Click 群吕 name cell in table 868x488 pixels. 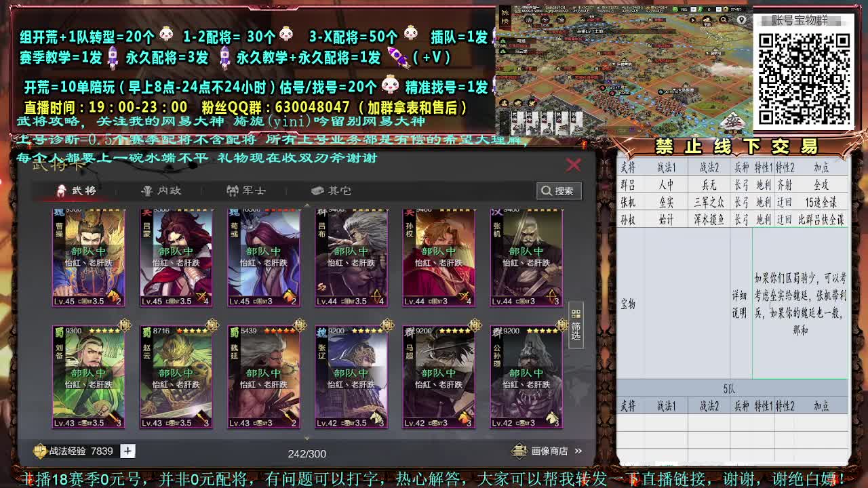[x=628, y=184]
